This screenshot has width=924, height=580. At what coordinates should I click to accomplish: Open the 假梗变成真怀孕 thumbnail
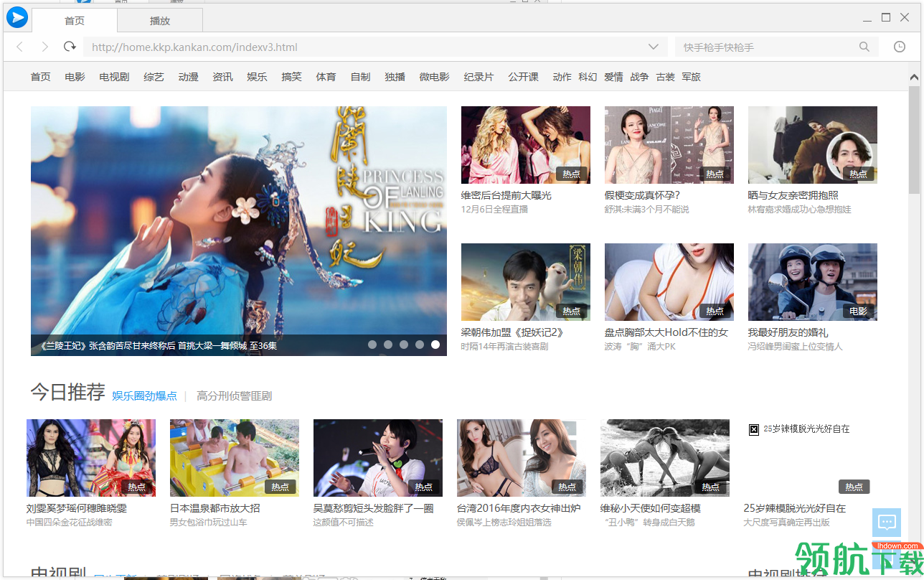[669, 145]
